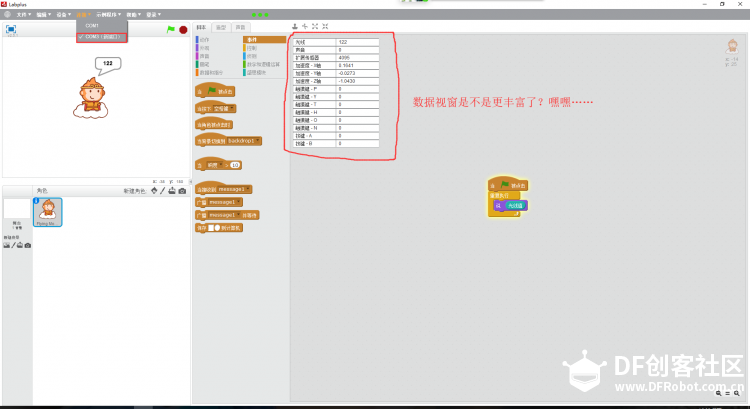The width and height of the screenshot is (750, 409).
Task: Click the red stop button above the stage
Action: (183, 30)
